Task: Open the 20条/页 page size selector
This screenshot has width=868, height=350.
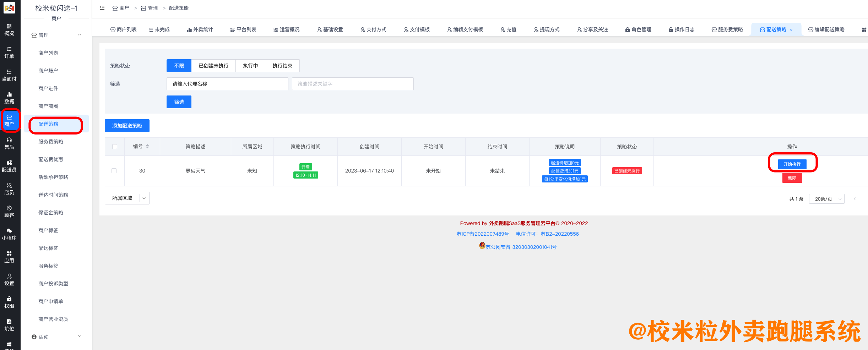Action: [826, 198]
